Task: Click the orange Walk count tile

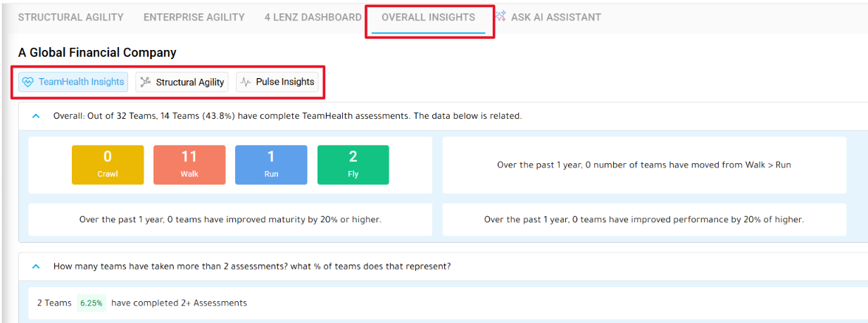Action: 189,165
